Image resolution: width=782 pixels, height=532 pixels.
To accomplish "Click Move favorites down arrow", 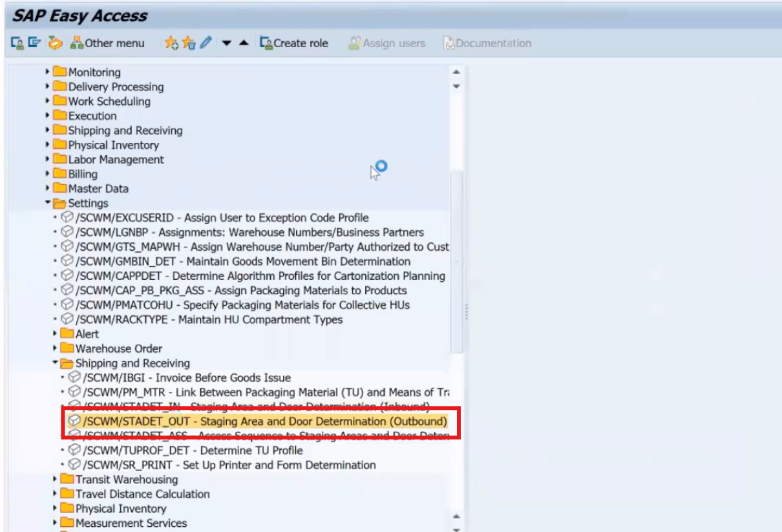I will pyautogui.click(x=226, y=43).
